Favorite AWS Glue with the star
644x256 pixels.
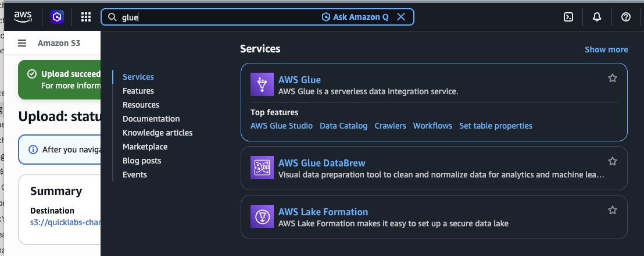point(613,78)
